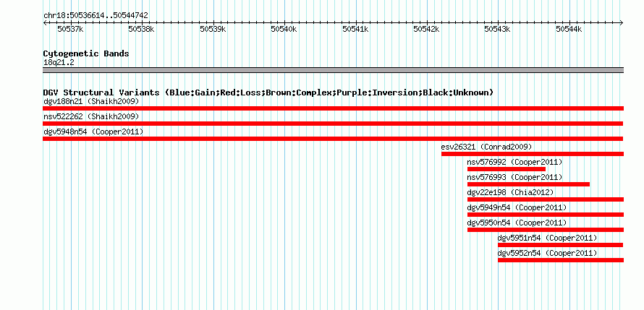
Task: Click the gray 18q21.2 cytogenetic band bar
Action: (333, 70)
